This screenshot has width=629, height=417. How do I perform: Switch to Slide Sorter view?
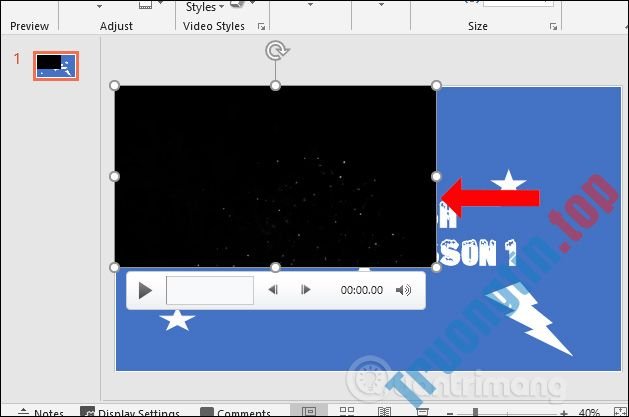pyautogui.click(x=347, y=411)
